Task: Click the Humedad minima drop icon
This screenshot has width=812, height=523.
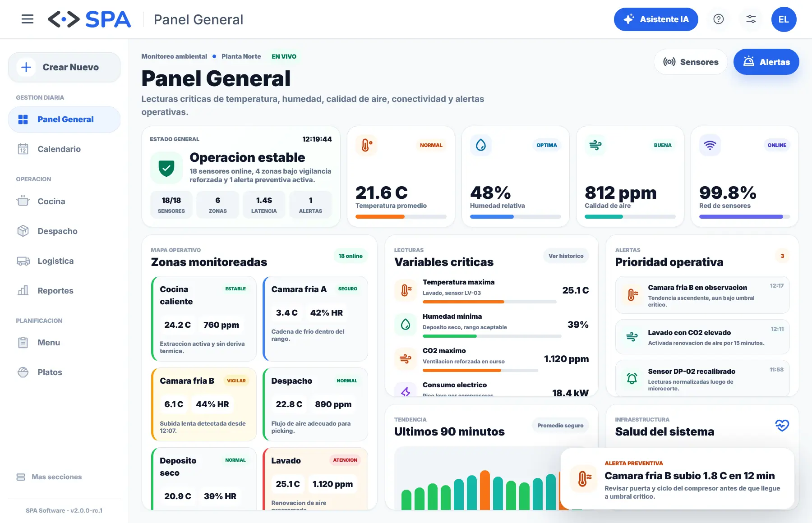Action: pyautogui.click(x=406, y=324)
